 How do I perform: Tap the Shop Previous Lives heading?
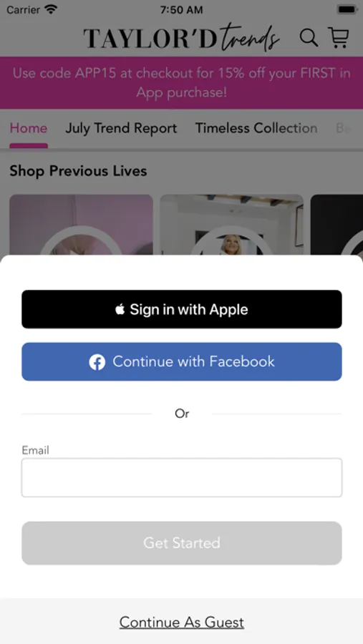(x=78, y=171)
